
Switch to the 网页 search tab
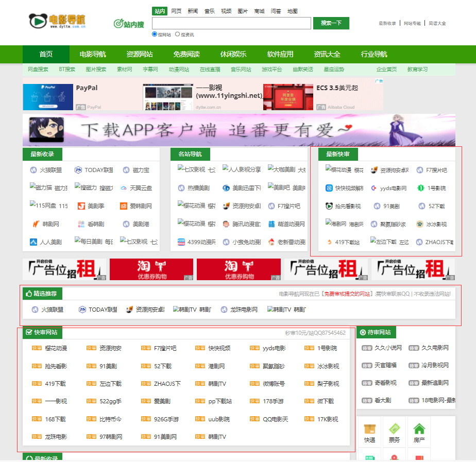pos(176,11)
